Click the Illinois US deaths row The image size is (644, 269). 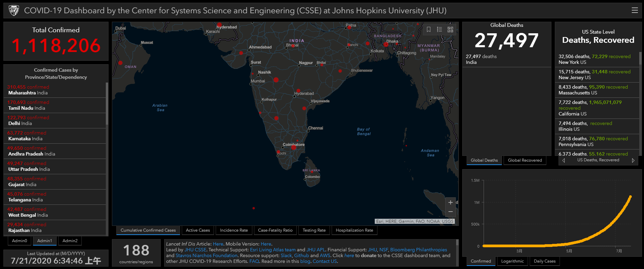point(597,126)
